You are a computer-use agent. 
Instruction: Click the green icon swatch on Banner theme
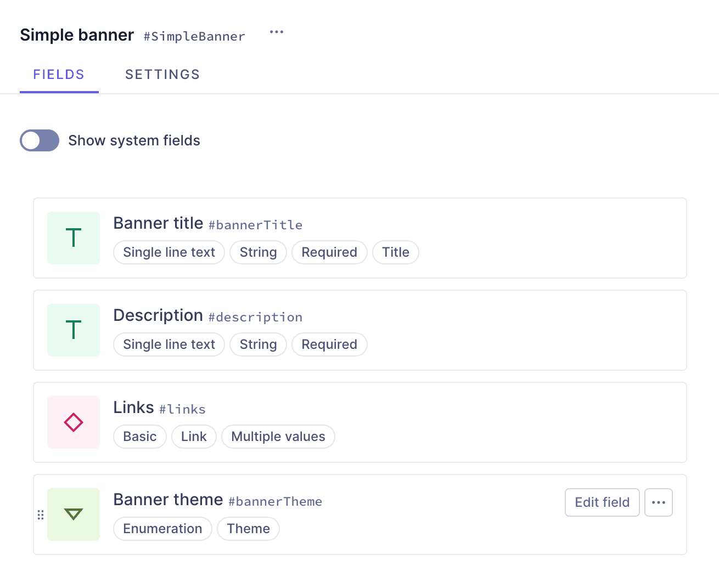coord(73,514)
